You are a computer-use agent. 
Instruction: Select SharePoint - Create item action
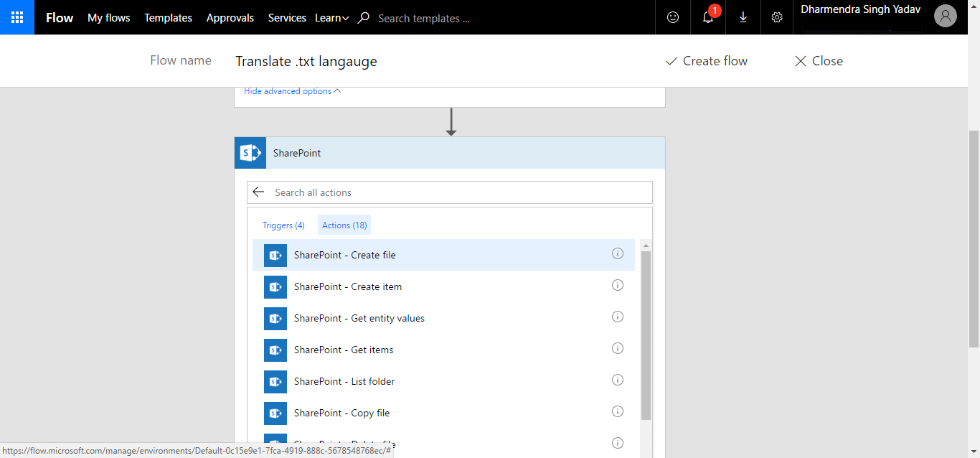click(x=443, y=286)
